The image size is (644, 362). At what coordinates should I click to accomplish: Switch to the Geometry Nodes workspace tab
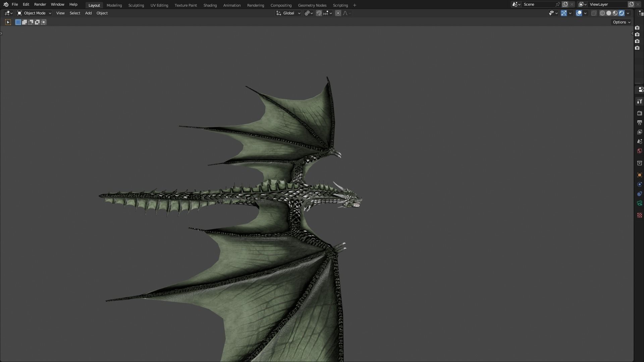point(312,5)
